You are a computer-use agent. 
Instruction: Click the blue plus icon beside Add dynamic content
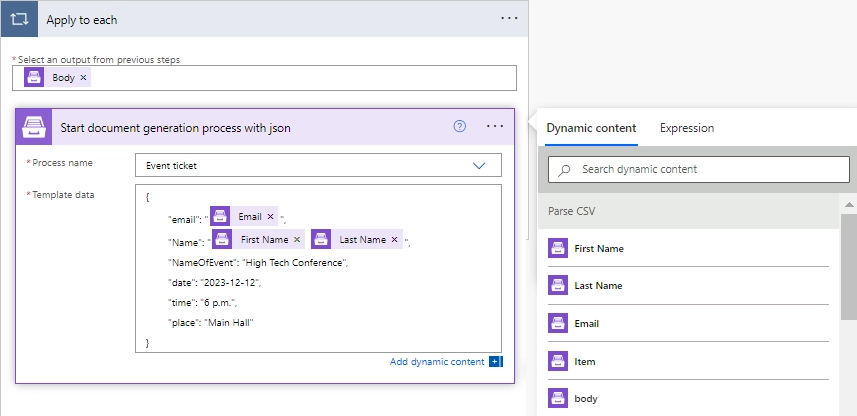(496, 361)
